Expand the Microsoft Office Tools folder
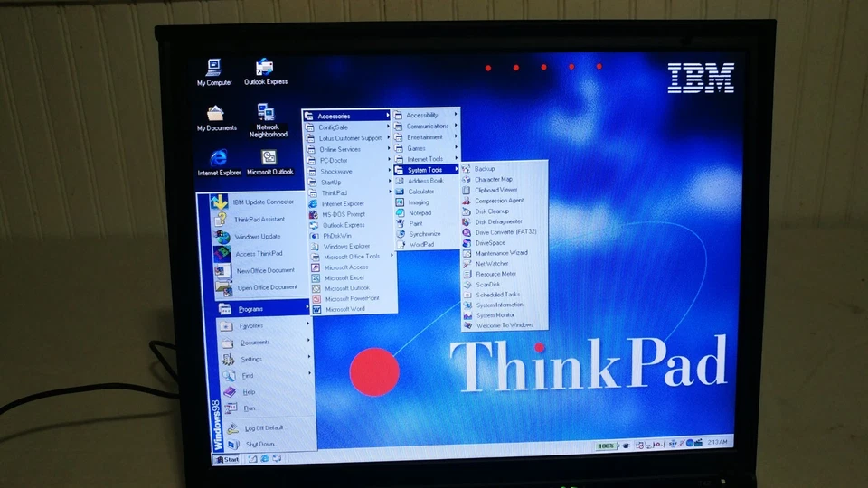868x488 pixels. [354, 257]
